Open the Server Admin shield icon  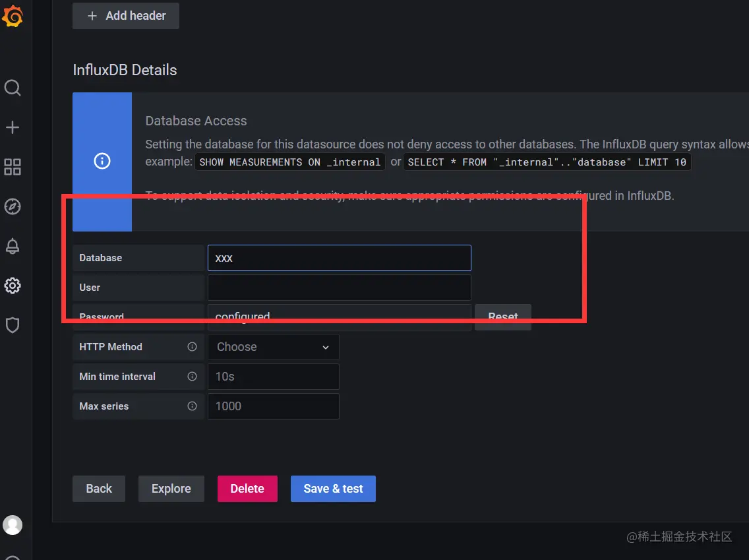click(x=13, y=325)
